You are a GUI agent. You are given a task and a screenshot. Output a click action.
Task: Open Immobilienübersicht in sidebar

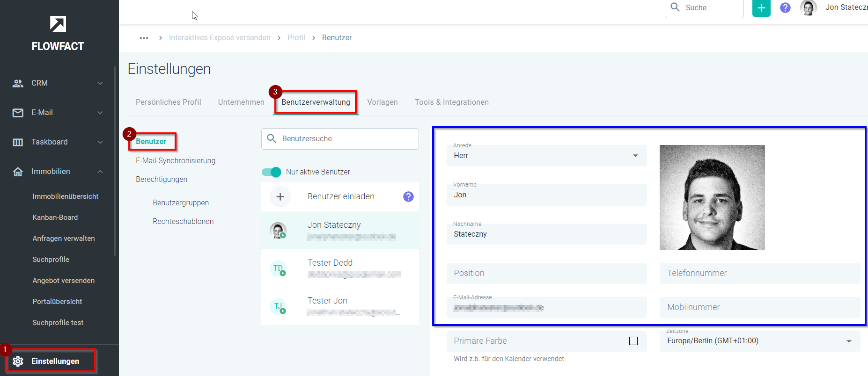pos(66,196)
